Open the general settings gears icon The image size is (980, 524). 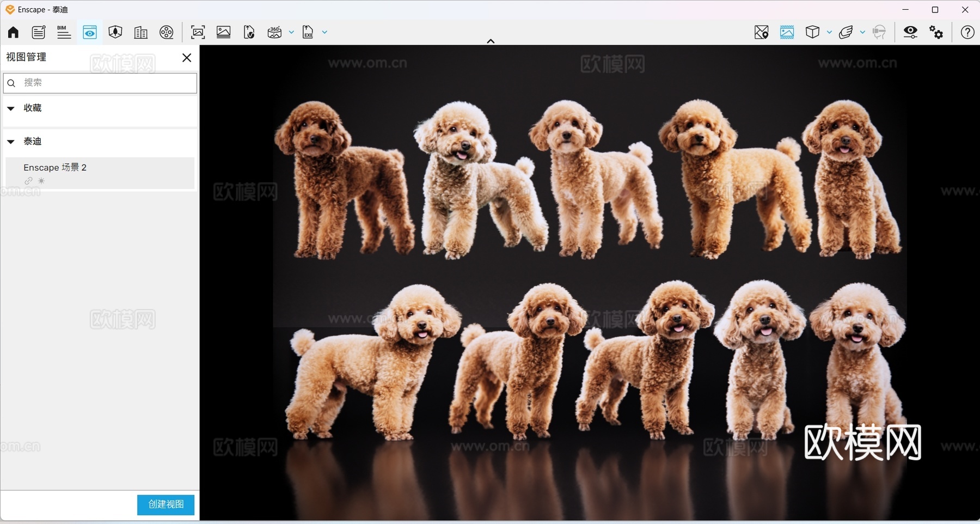pyautogui.click(x=936, y=32)
